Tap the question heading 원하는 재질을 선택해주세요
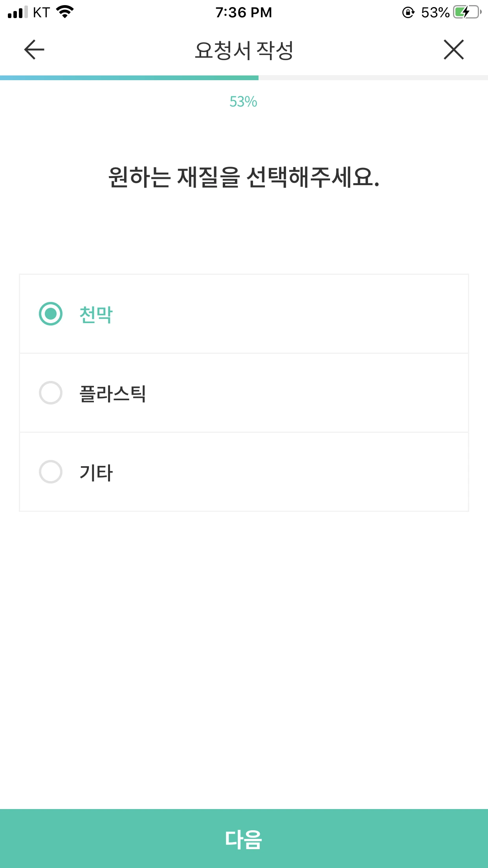The image size is (488, 868). click(x=244, y=177)
